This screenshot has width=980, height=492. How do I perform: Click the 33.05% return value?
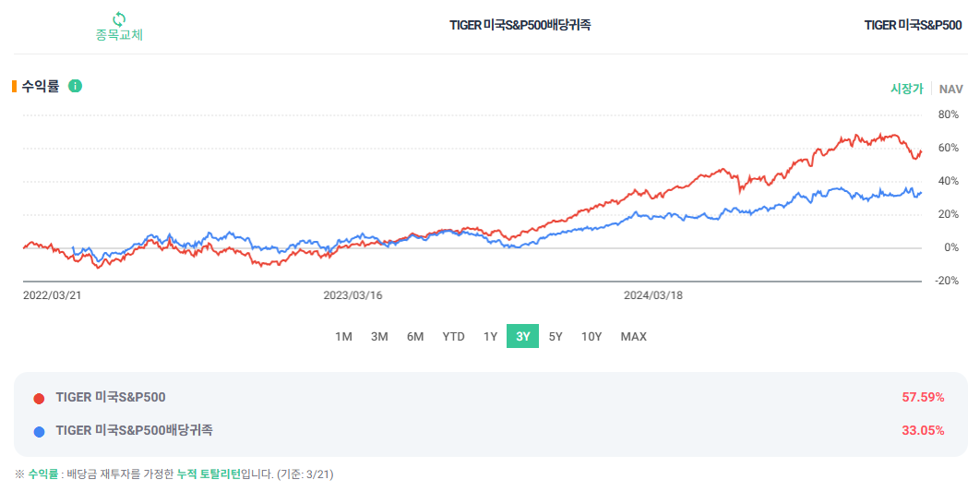pos(923,430)
